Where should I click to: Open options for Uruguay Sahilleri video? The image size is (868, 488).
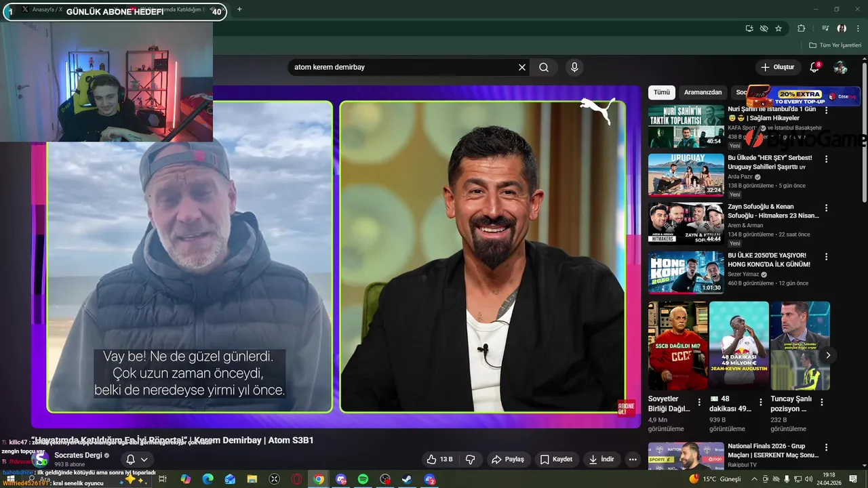(826, 159)
